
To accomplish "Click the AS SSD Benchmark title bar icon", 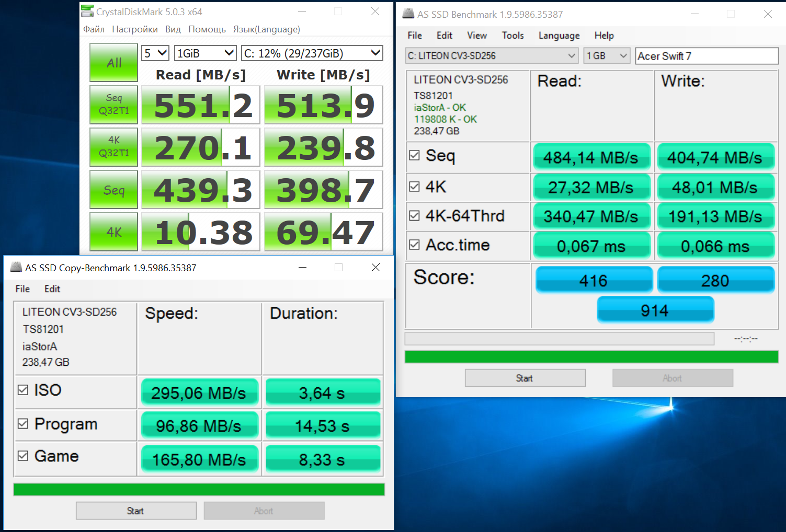I will coord(408,14).
